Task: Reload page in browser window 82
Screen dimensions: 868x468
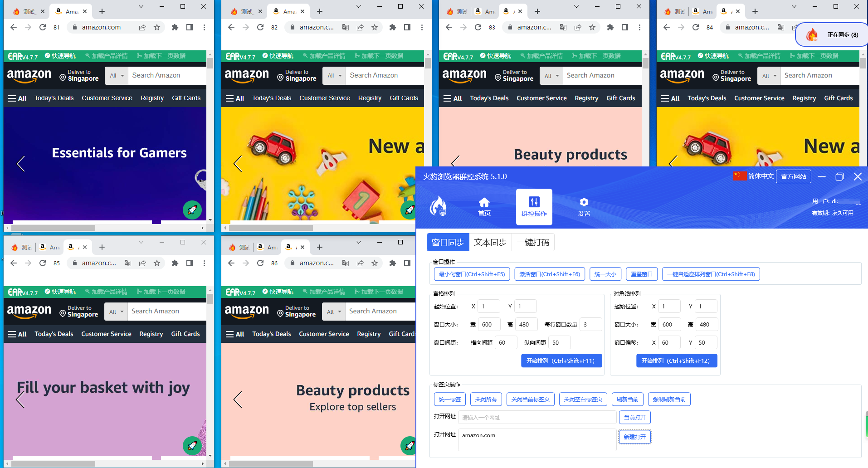Action: (260, 27)
